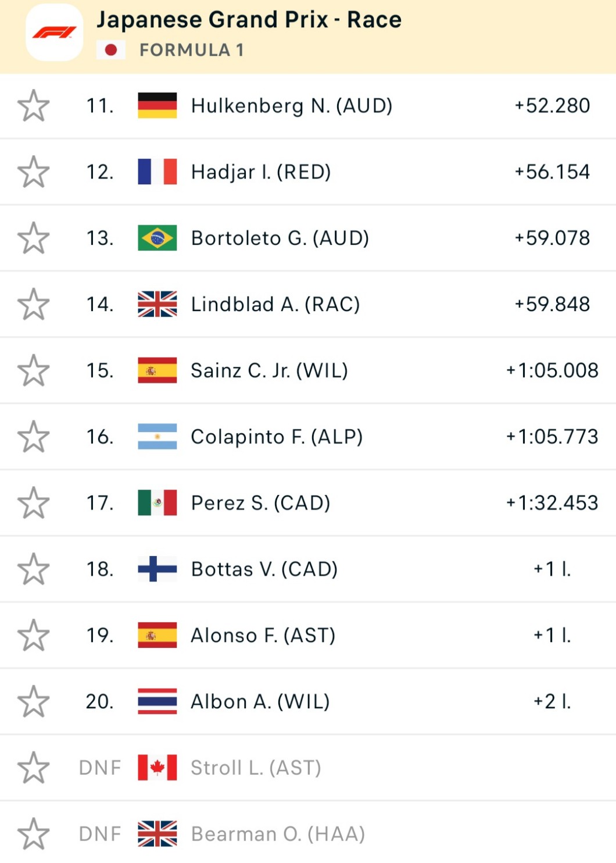Screen dimensions: 616x863
Task: Tap star icon next to Stroll L.
Action: [33, 768]
